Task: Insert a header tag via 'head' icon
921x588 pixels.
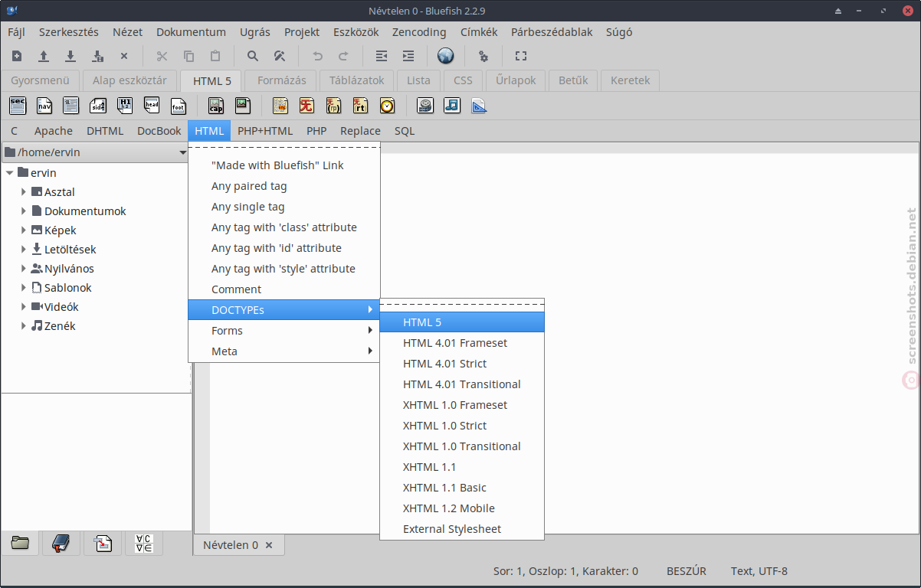Action: pos(152,106)
